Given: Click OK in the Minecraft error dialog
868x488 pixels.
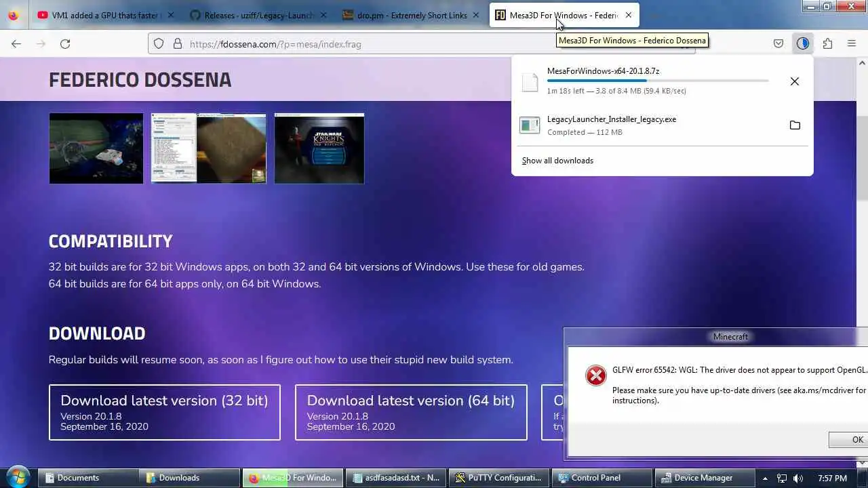Looking at the screenshot, I should [849, 440].
